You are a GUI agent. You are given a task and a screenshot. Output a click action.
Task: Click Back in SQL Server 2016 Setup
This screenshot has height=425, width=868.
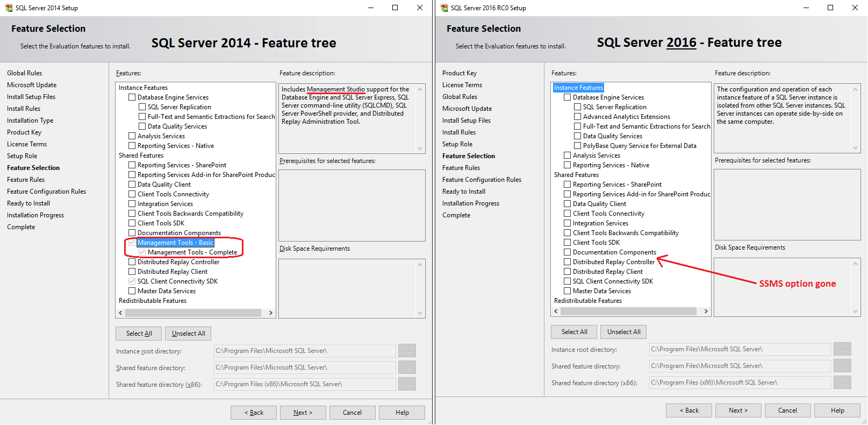coord(689,410)
